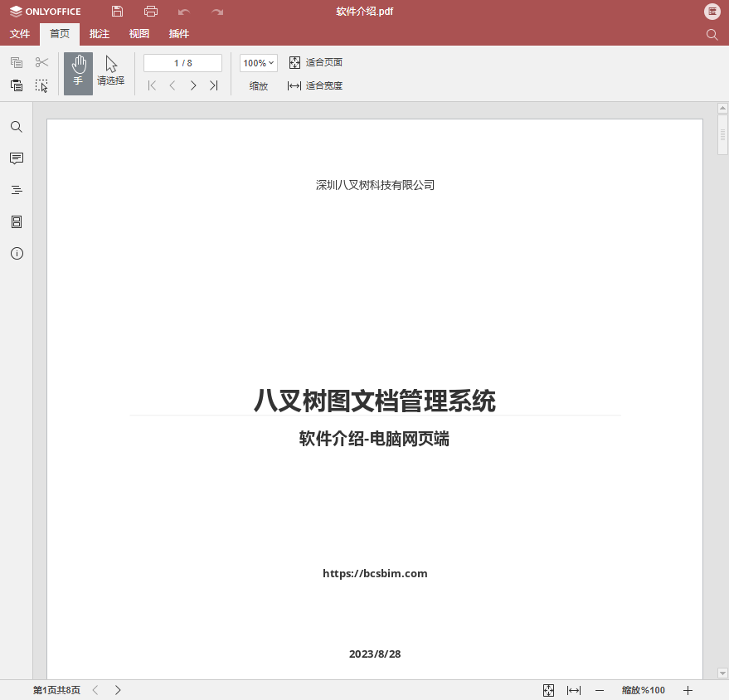Enable the Hand tool
The image size is (729, 700).
pyautogui.click(x=78, y=74)
